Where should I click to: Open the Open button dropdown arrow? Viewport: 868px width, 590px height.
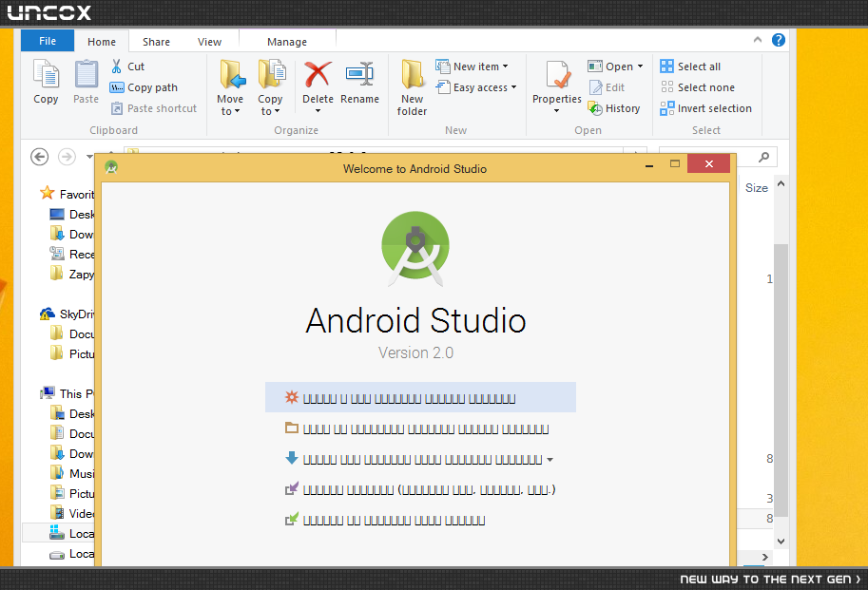(641, 67)
